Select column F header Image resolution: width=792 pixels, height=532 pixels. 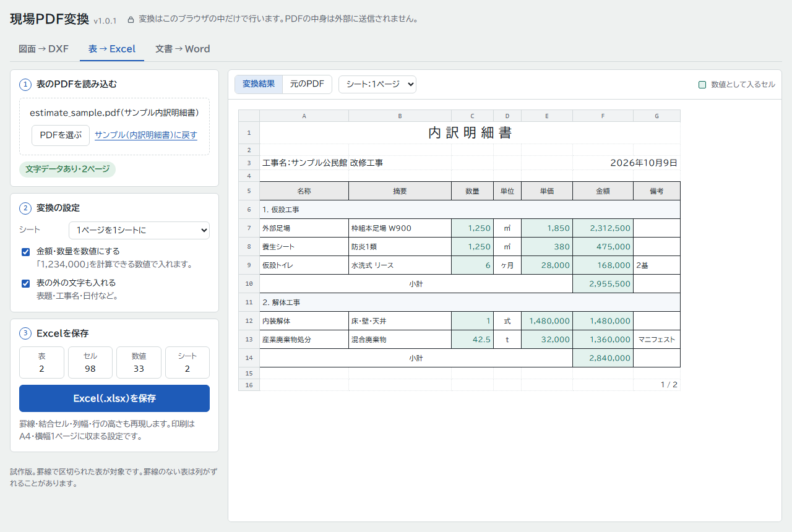603,116
